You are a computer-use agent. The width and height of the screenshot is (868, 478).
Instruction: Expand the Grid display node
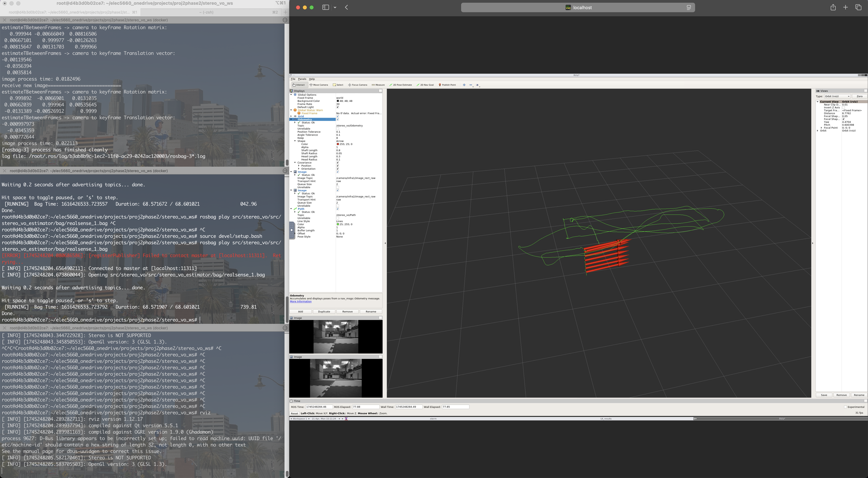[x=291, y=117]
